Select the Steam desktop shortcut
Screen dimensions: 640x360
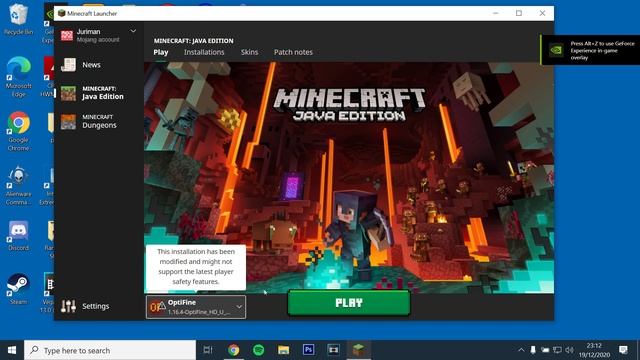18,290
